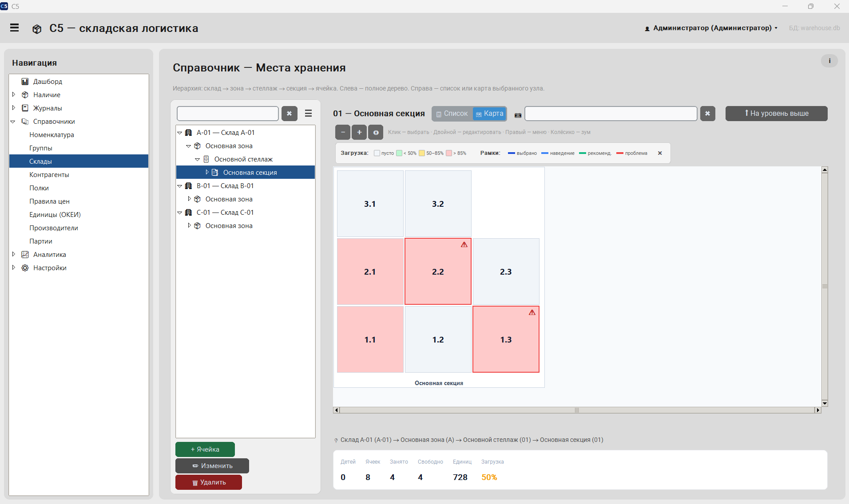Expand the Журналы navigation node
Viewport: 849px width, 504px height.
tap(13, 108)
